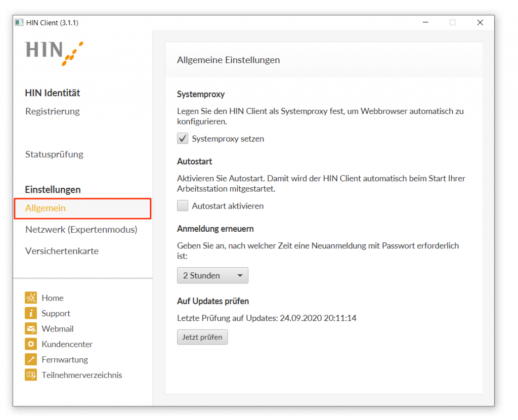Open the Teilnehmerverzeichnis link
This screenshot has width=518, height=420.
[x=82, y=375]
